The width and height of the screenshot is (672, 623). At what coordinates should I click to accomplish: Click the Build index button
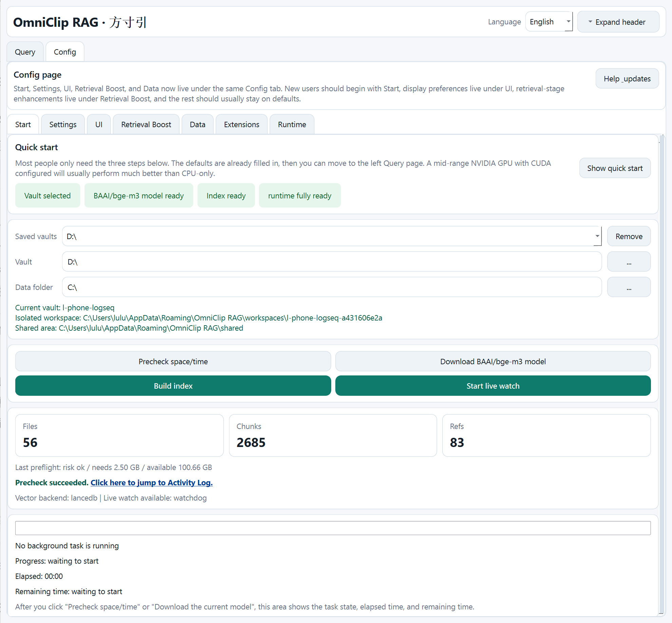pyautogui.click(x=173, y=386)
